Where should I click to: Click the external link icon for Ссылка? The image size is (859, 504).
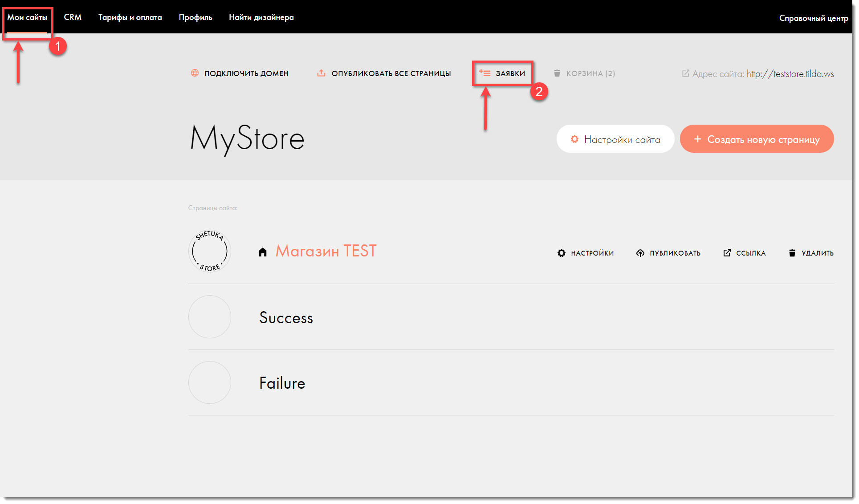pos(727,252)
